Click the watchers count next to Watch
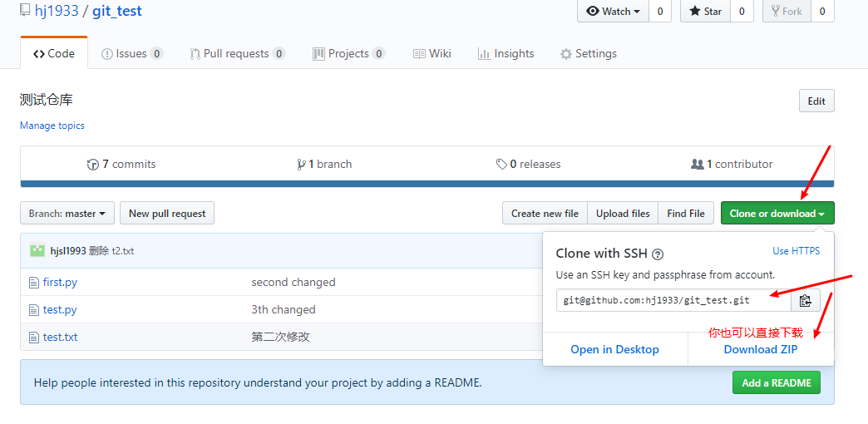Viewport: 868px width, 424px height. point(660,11)
